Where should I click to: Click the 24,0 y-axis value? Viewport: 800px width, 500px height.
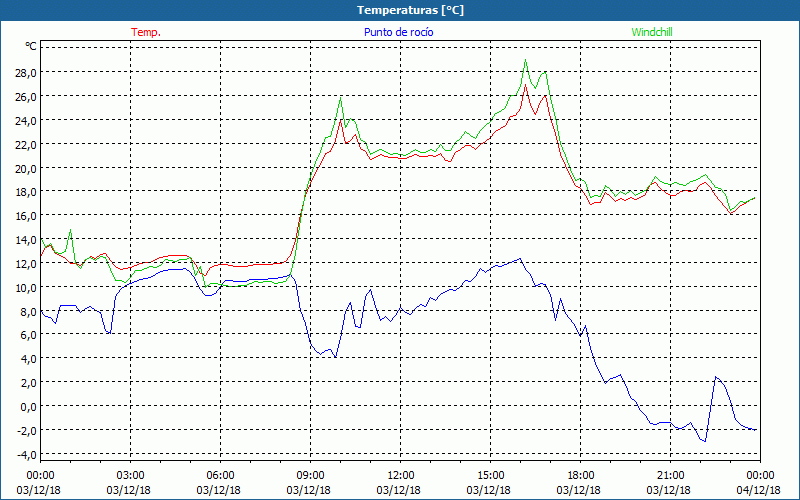point(25,121)
